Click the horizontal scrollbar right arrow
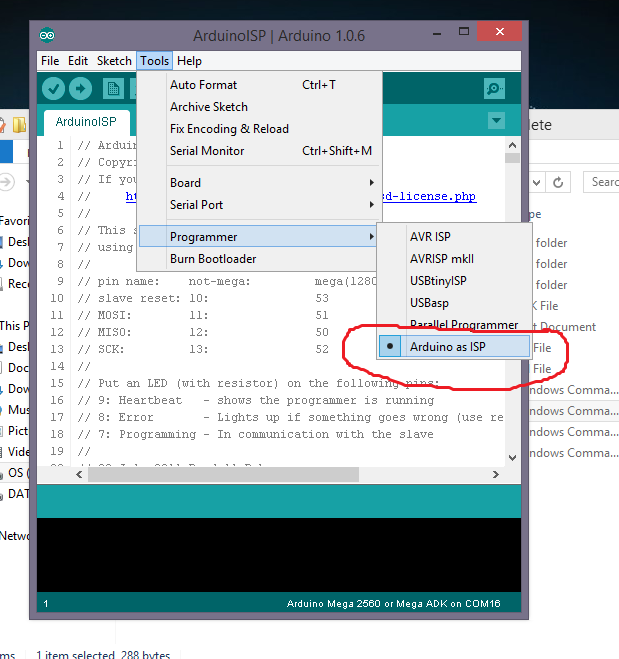The height and width of the screenshot is (659, 619). tap(496, 474)
